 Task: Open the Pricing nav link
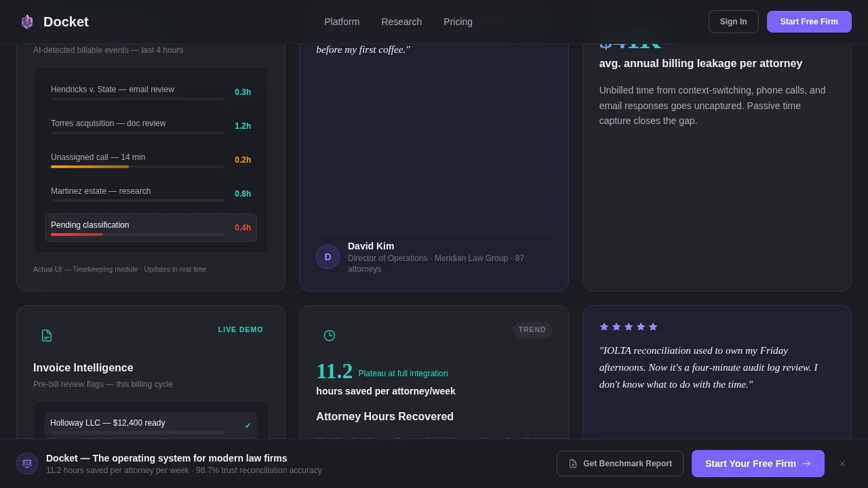pyautogui.click(x=458, y=22)
